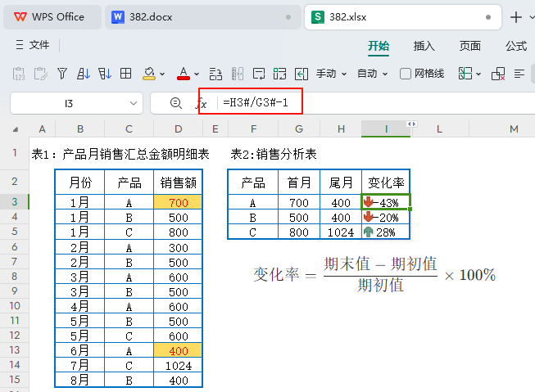535x392 pixels.
Task: Click the remove duplicates icon with red x
Action: 498,74
